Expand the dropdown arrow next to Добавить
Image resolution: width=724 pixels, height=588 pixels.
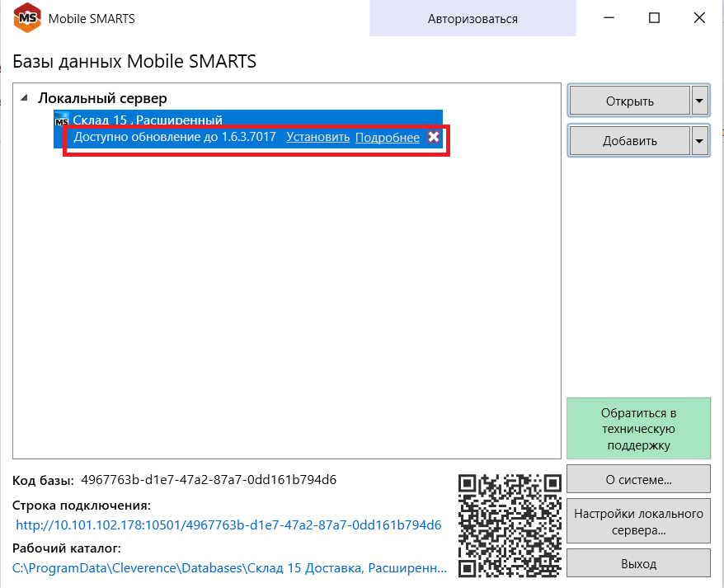(700, 140)
